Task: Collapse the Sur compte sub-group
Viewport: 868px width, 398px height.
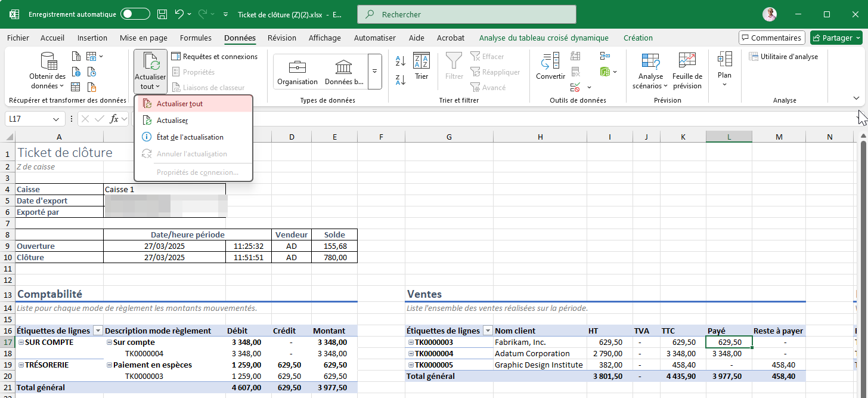Action: (x=109, y=343)
